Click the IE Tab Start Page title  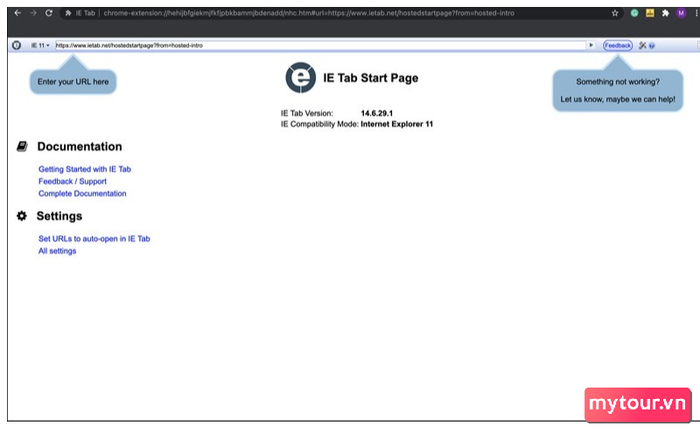(x=371, y=78)
